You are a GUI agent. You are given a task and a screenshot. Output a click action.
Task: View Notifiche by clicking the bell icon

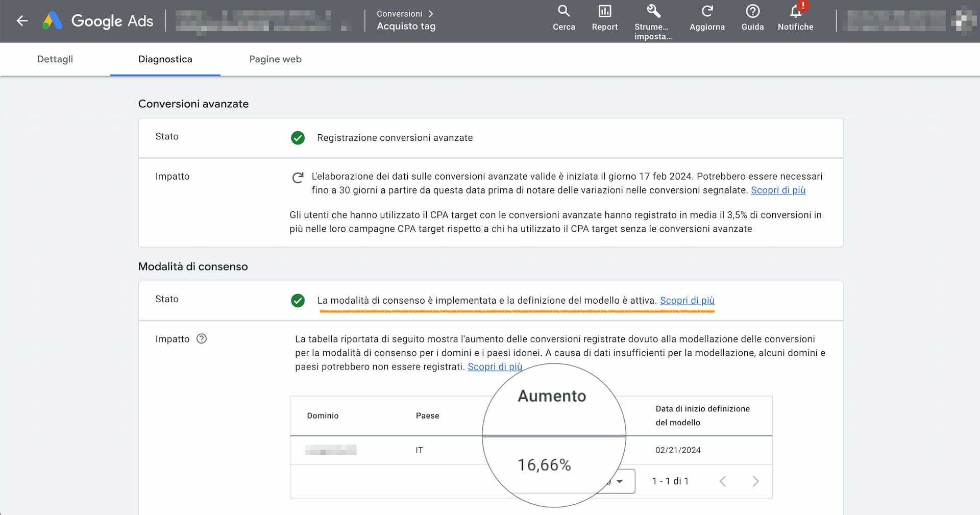tap(795, 11)
